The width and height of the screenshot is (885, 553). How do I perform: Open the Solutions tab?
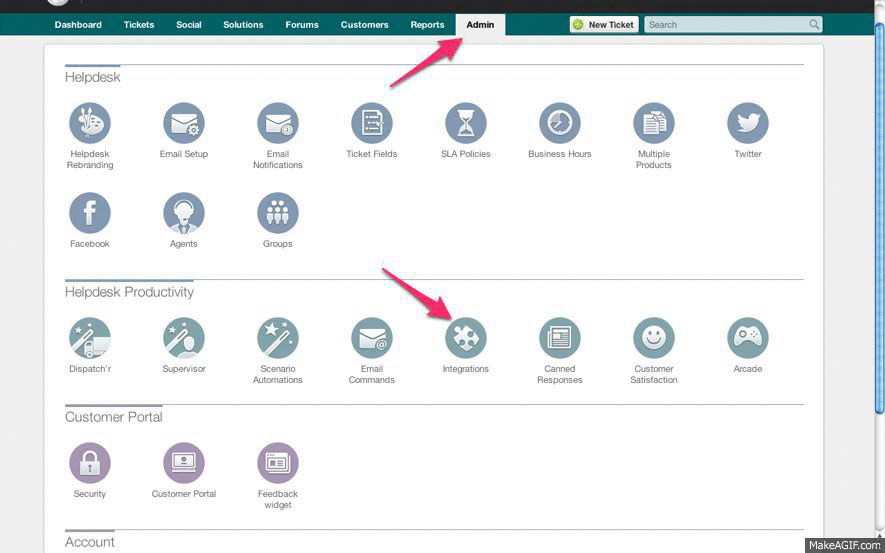[243, 25]
